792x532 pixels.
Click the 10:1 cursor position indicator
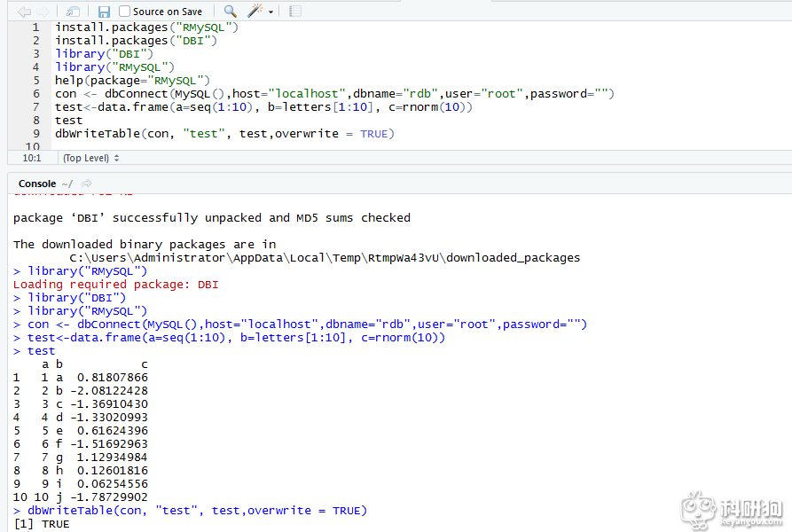31,158
